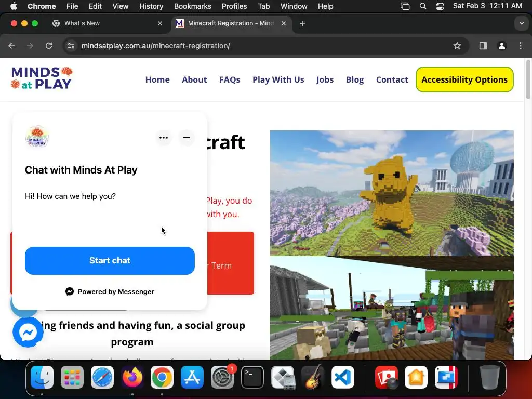Reload the current page
Viewport: 532px width, 399px height.
coord(49,46)
